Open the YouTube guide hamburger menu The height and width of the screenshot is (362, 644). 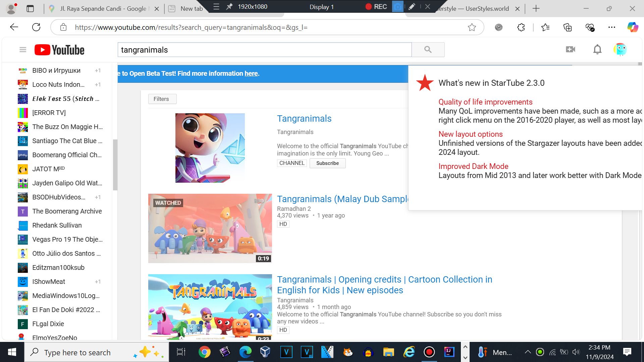click(x=23, y=50)
